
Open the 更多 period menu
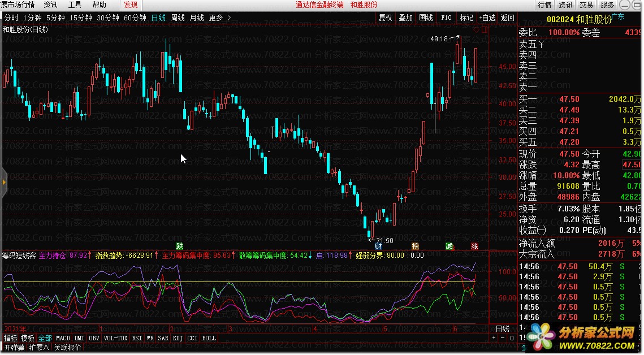pyautogui.click(x=215, y=18)
